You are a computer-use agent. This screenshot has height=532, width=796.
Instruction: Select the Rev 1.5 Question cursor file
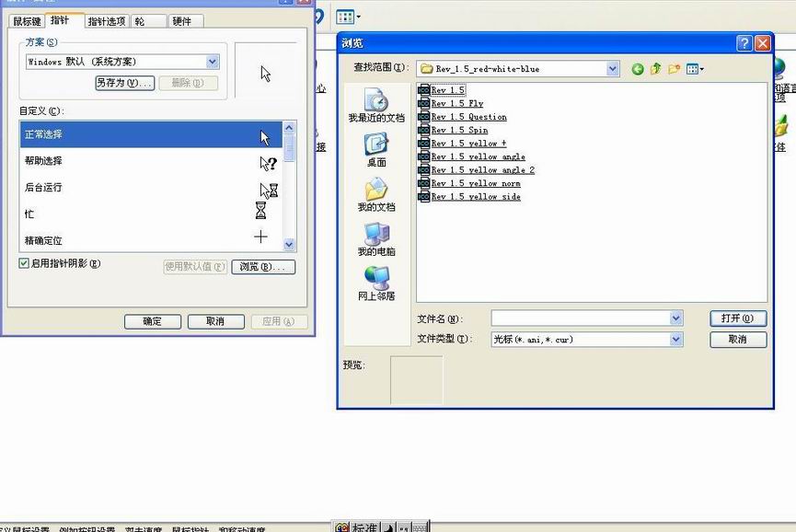pos(463,117)
